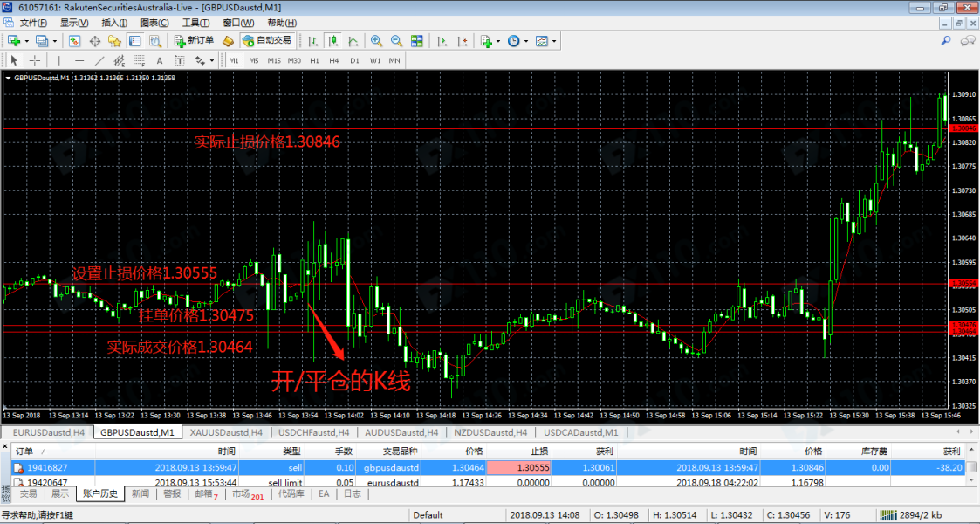Image resolution: width=980 pixels, height=524 pixels.
Task: Open the tile windows layout icon
Action: tap(417, 41)
